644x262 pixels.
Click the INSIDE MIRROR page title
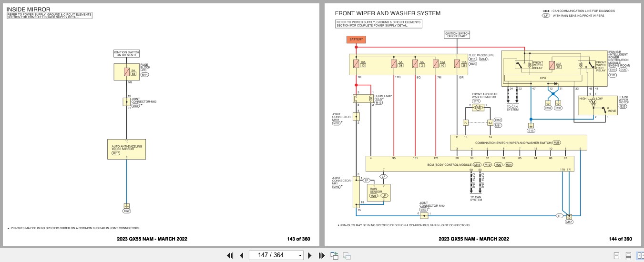(28, 9)
